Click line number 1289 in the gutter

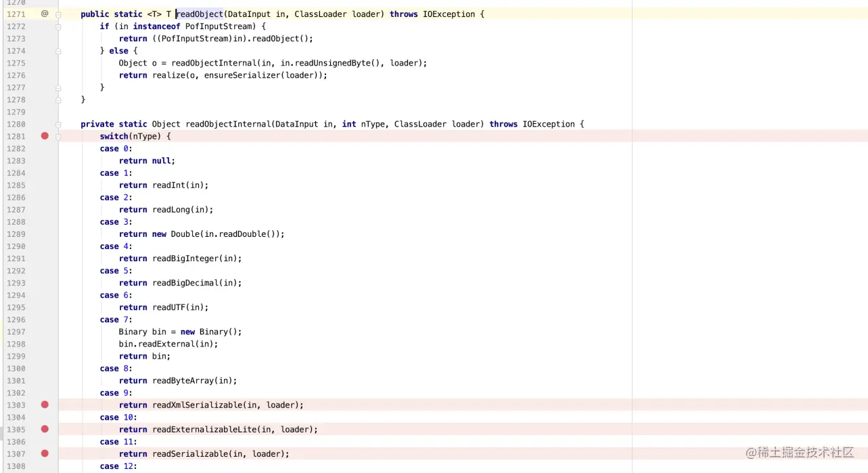pyautogui.click(x=16, y=234)
